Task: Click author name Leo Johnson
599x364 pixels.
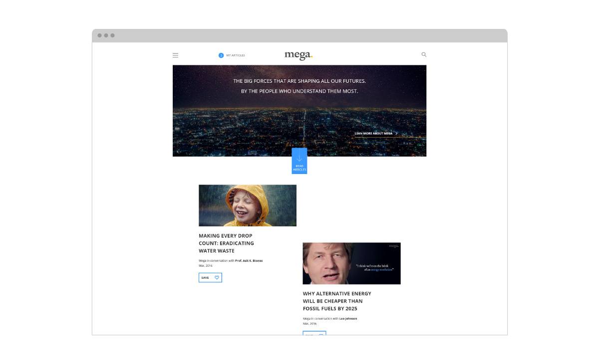Action: pos(348,319)
